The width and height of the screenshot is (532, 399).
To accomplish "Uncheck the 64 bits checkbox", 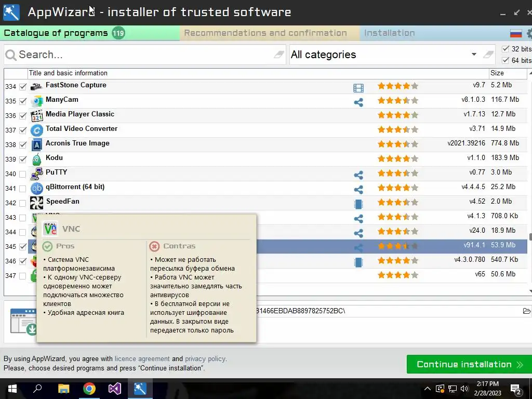I will pyautogui.click(x=506, y=60).
